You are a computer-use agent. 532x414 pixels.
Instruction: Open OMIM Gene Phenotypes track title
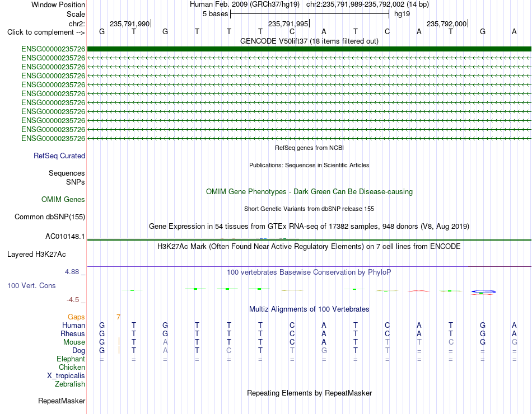[x=309, y=191]
